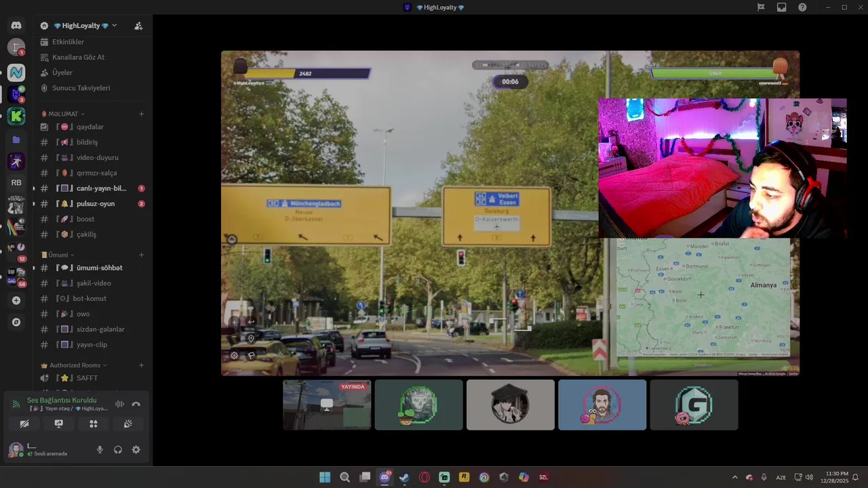Open the ümumi-söhbət channel

pos(93,268)
